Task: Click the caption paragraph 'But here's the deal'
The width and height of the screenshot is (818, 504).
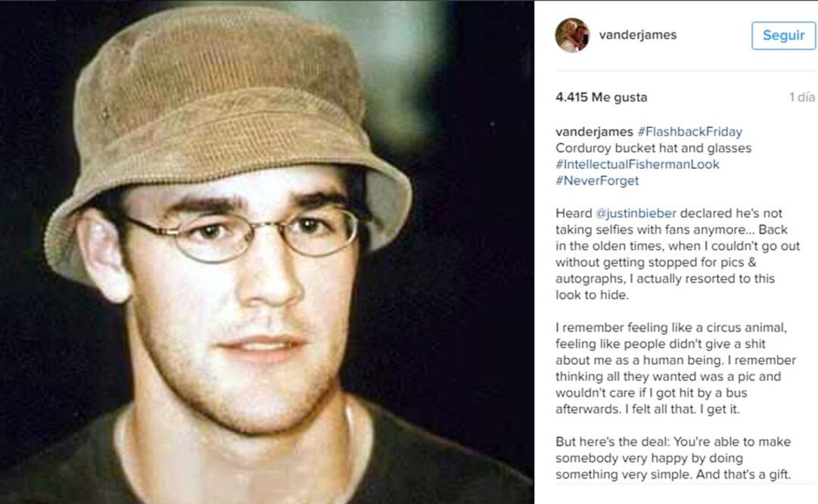Action: [673, 458]
